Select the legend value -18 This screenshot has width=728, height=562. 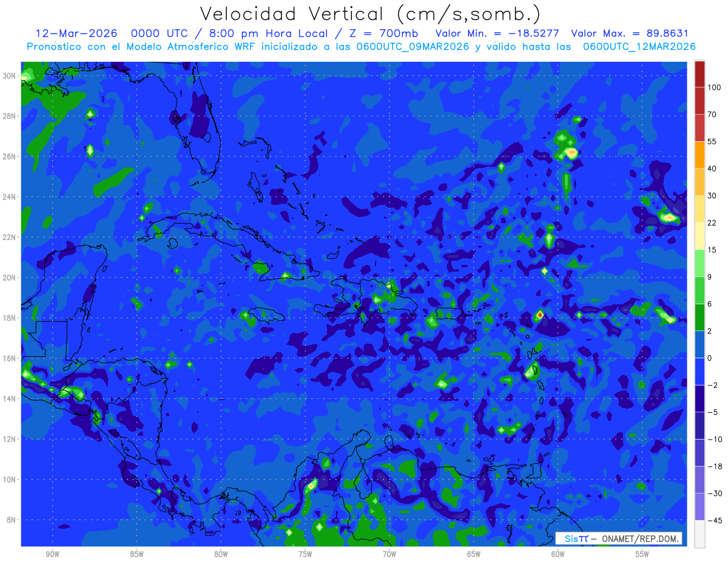(x=714, y=467)
